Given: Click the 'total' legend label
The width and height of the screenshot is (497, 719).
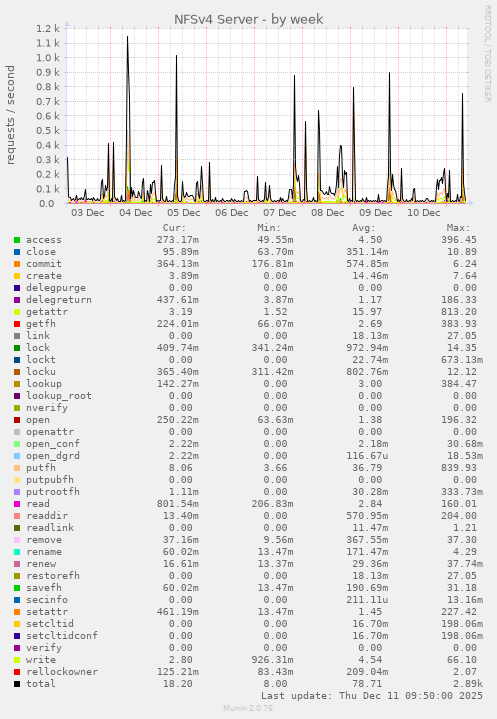Looking at the screenshot, I should (x=41, y=684).
